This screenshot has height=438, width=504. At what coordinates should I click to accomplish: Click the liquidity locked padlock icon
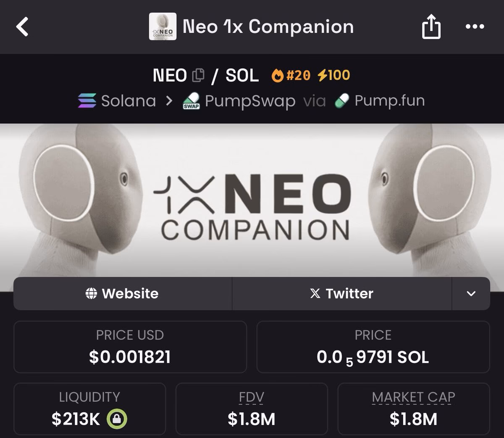[117, 419]
